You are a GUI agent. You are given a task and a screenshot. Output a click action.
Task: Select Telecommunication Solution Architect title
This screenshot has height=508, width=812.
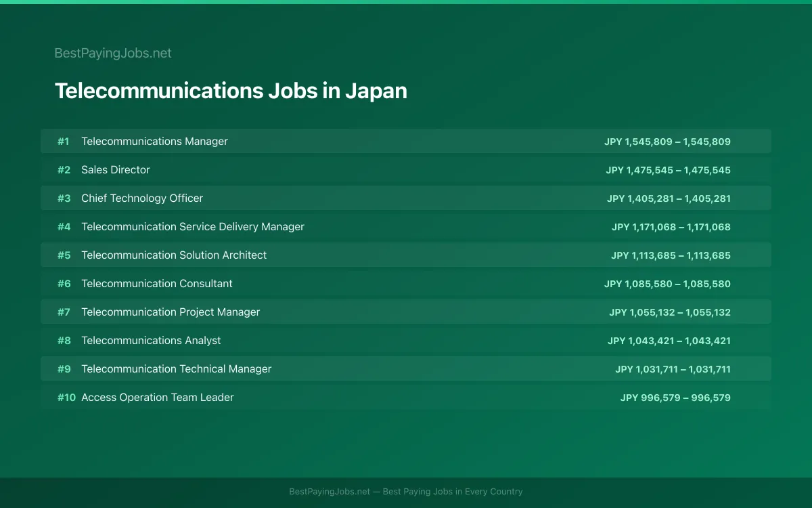point(174,255)
